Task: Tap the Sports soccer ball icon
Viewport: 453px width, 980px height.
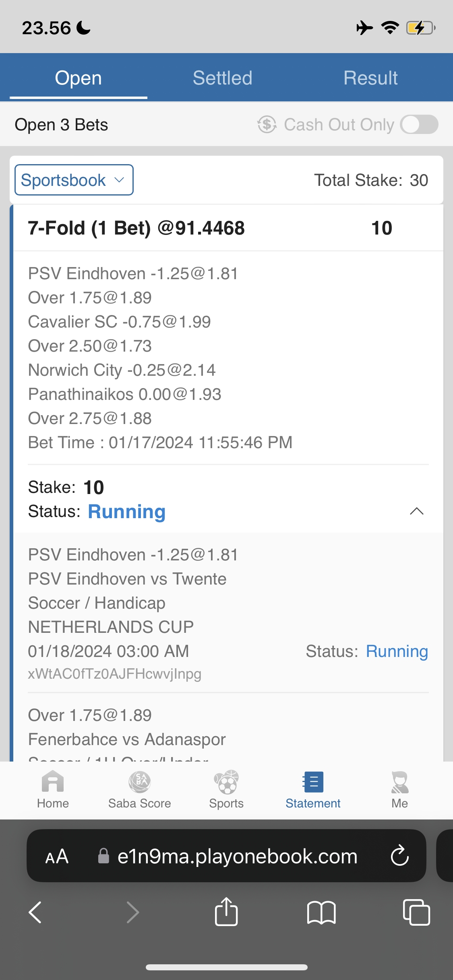Action: point(226,782)
